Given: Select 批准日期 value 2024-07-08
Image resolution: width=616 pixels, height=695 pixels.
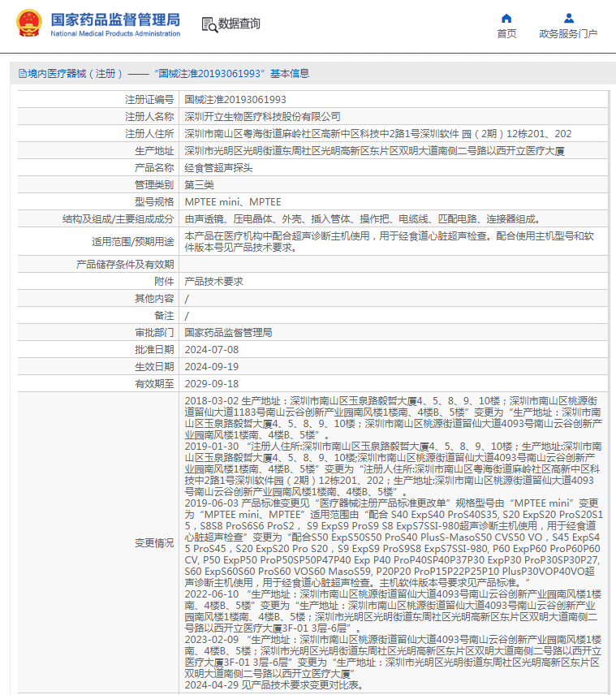Looking at the screenshot, I should point(211,350).
